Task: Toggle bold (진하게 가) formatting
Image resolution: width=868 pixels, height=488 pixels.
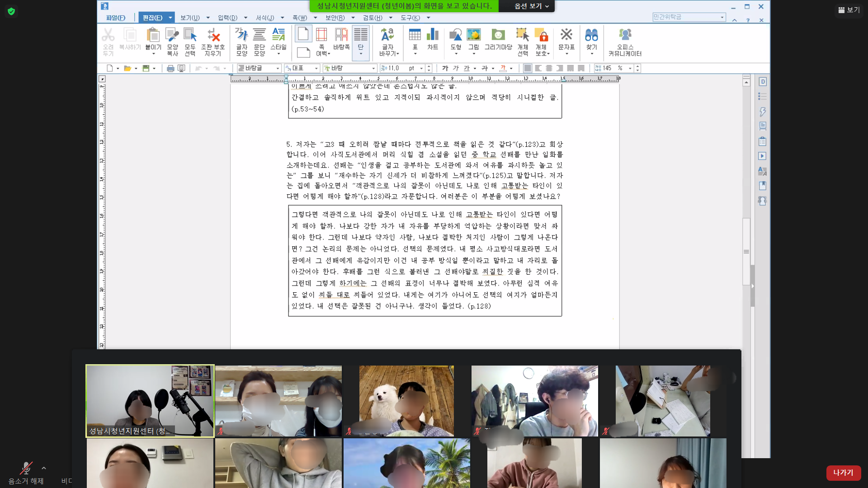Action: click(445, 68)
